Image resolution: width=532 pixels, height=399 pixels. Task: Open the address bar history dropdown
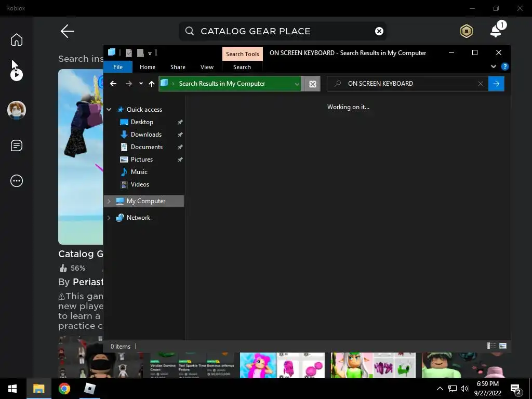(297, 84)
